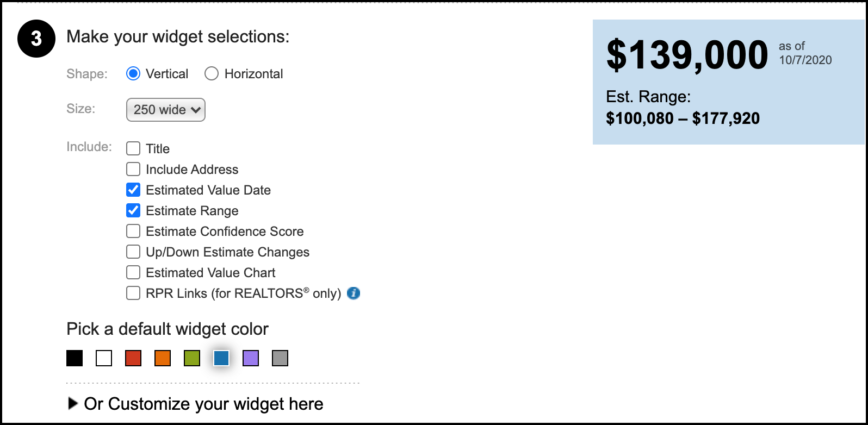The height and width of the screenshot is (425, 868).
Task: Select the red widget color swatch
Action: click(133, 358)
